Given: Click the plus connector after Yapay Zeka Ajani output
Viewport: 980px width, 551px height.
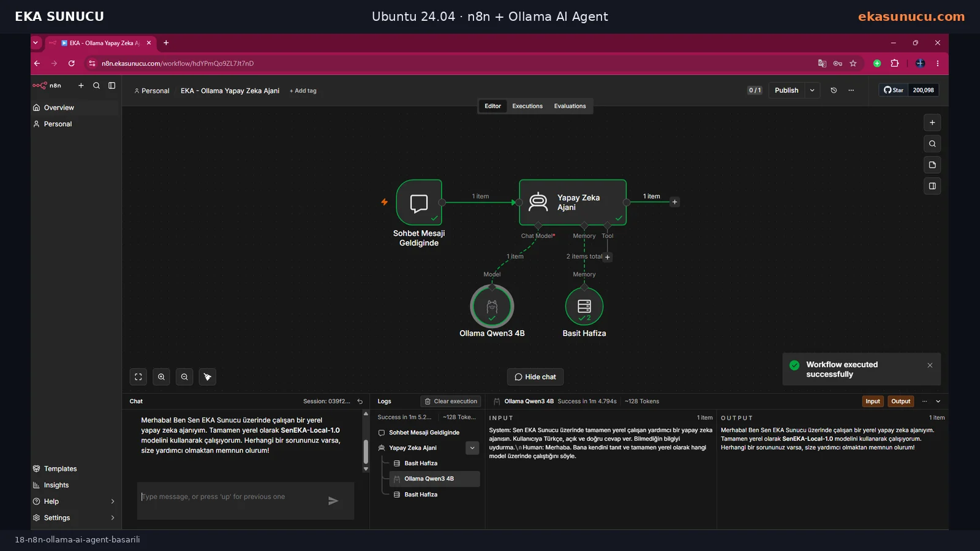Looking at the screenshot, I should [x=674, y=202].
